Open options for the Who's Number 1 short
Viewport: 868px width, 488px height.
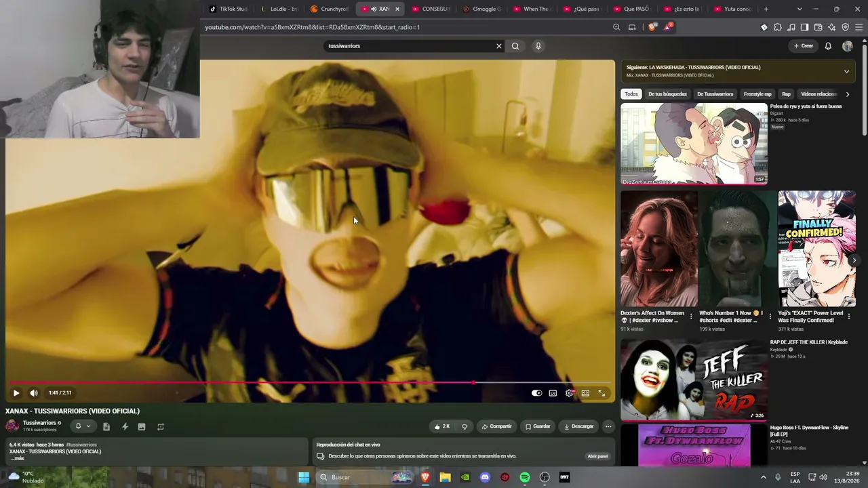coord(770,317)
